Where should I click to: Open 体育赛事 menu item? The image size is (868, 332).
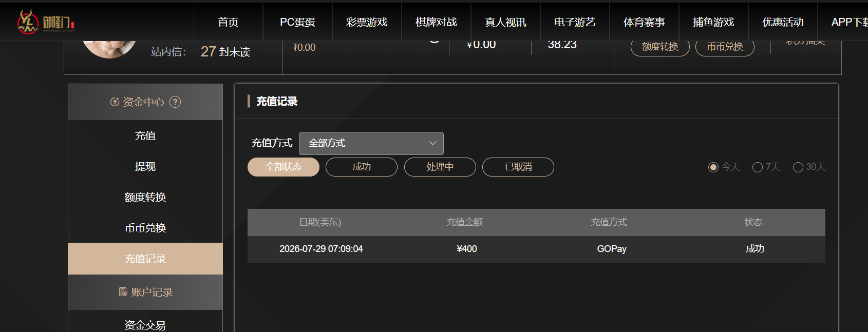644,22
